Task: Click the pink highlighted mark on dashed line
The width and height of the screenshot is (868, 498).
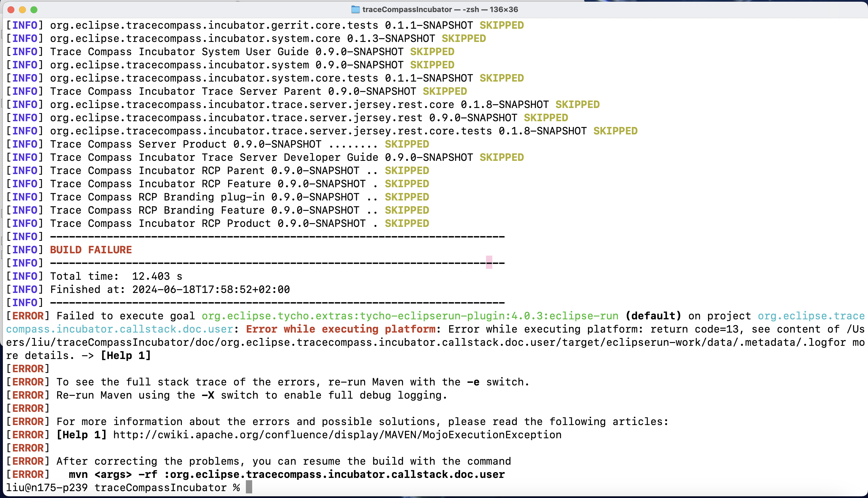Action: tap(489, 262)
